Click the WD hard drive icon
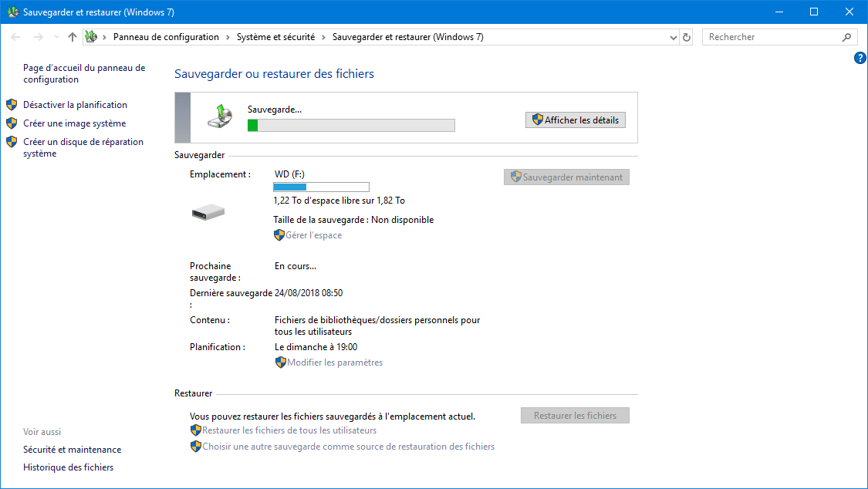This screenshot has width=868, height=489. 208,212
